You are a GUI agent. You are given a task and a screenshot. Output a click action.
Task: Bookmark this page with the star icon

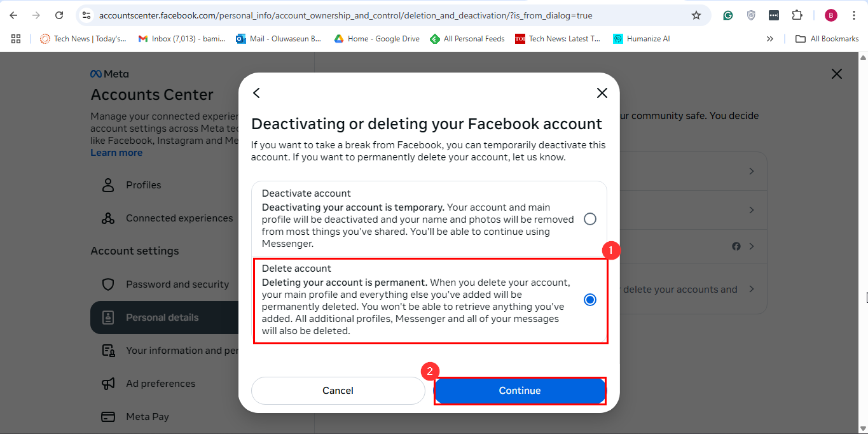pos(696,15)
